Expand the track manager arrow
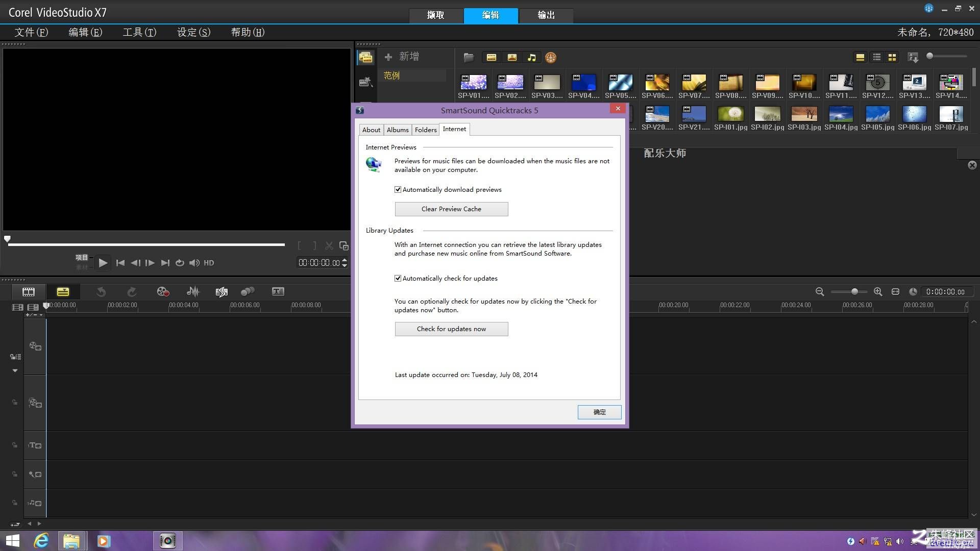The width and height of the screenshot is (980, 551). pyautogui.click(x=15, y=370)
